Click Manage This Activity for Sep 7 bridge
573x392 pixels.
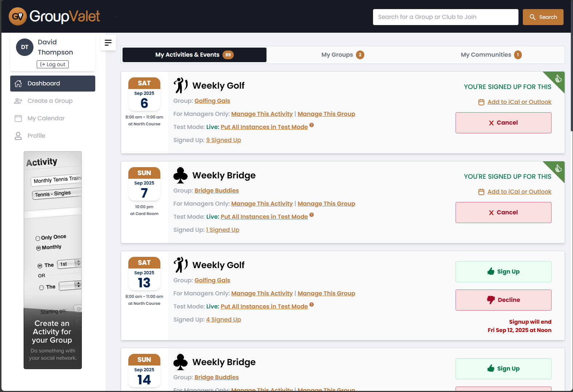(x=262, y=204)
